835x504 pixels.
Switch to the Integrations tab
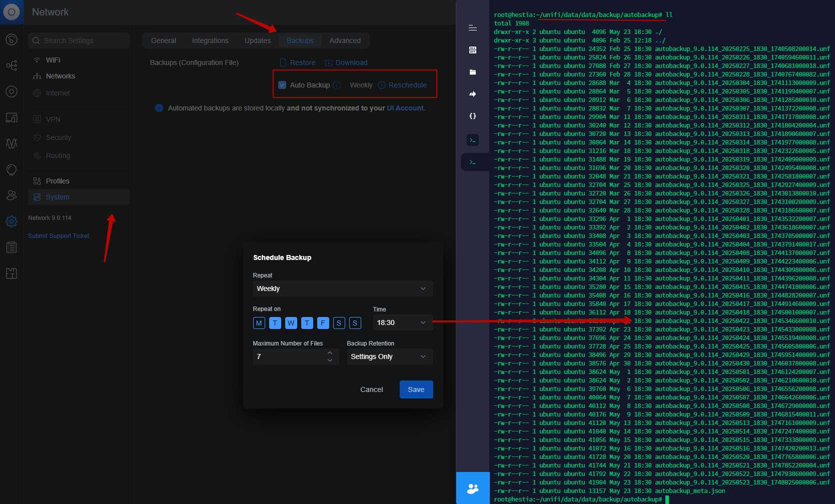click(x=210, y=40)
